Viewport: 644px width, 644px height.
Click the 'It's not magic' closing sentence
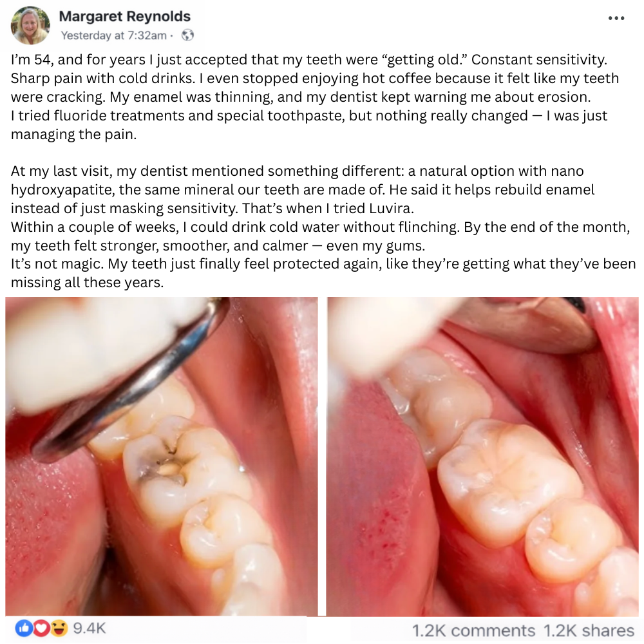pos(323,273)
